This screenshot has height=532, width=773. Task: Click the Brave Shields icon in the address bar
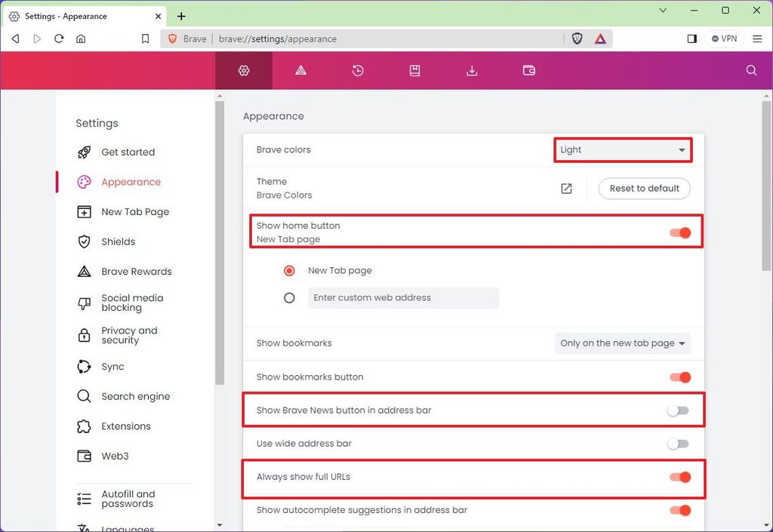click(577, 38)
